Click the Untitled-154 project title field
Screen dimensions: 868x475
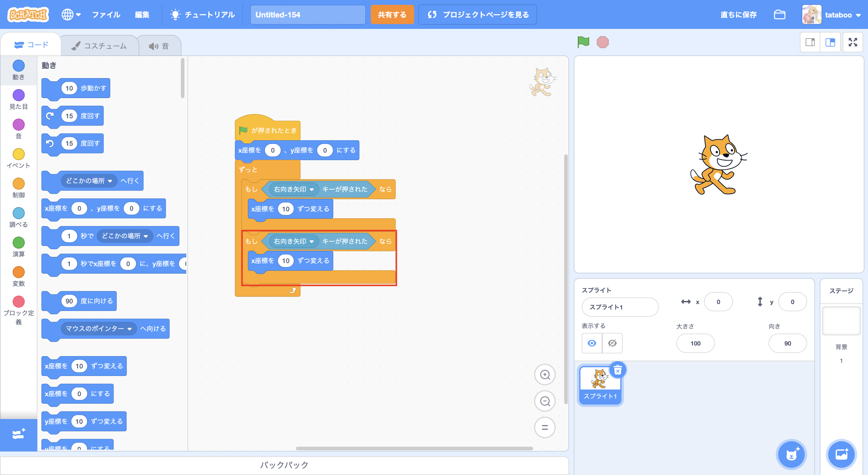pos(307,15)
